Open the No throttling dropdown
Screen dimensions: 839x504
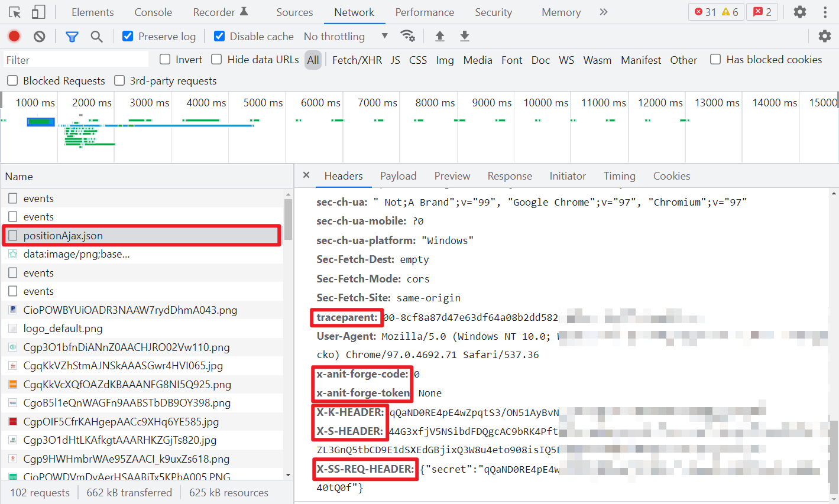[346, 36]
